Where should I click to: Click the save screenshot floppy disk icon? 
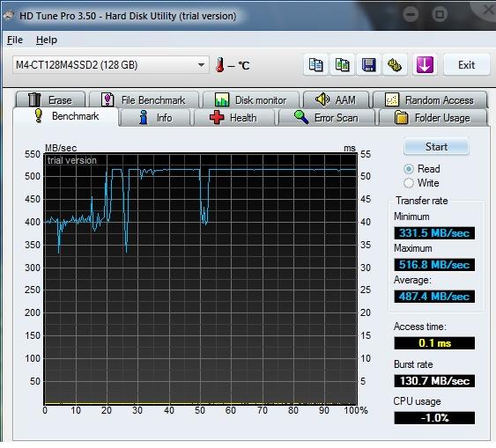[x=368, y=65]
